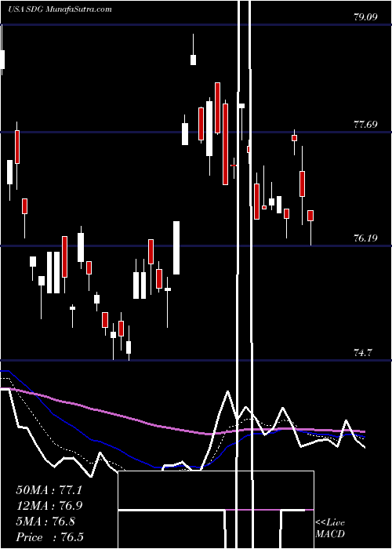Screen dimensions: 392x549
Task: Click the <<Live MACD label
Action: click(330, 529)
